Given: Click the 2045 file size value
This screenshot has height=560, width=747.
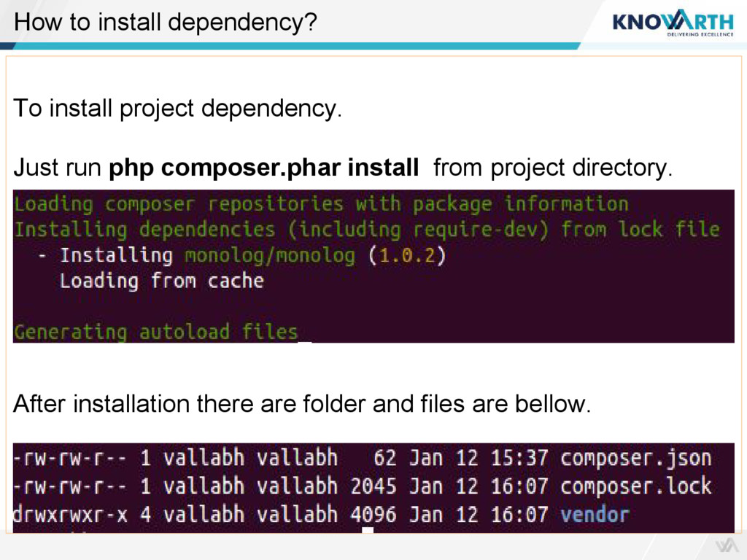Looking at the screenshot, I should point(373,486).
